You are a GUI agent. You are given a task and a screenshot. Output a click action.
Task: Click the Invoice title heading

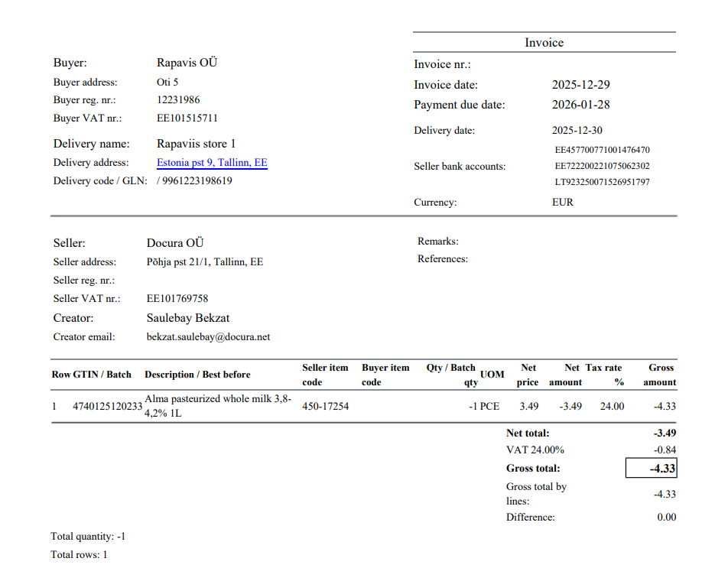(x=544, y=43)
